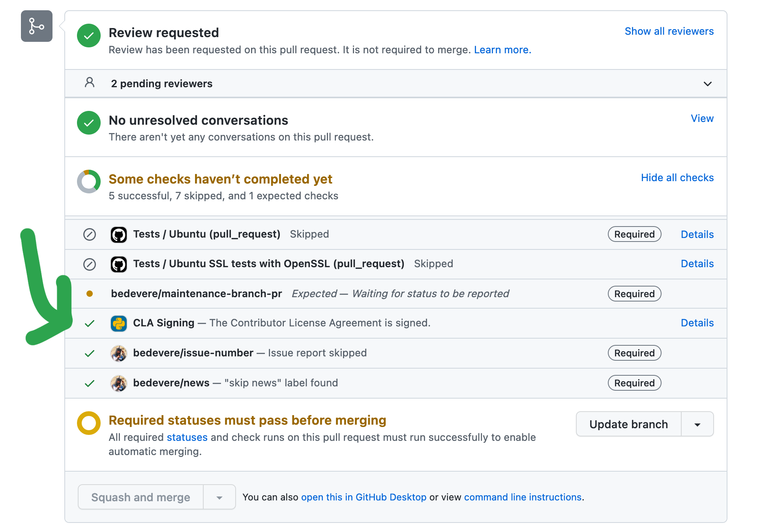
Task: Click open this in GitHub Desktop link
Action: (x=364, y=497)
